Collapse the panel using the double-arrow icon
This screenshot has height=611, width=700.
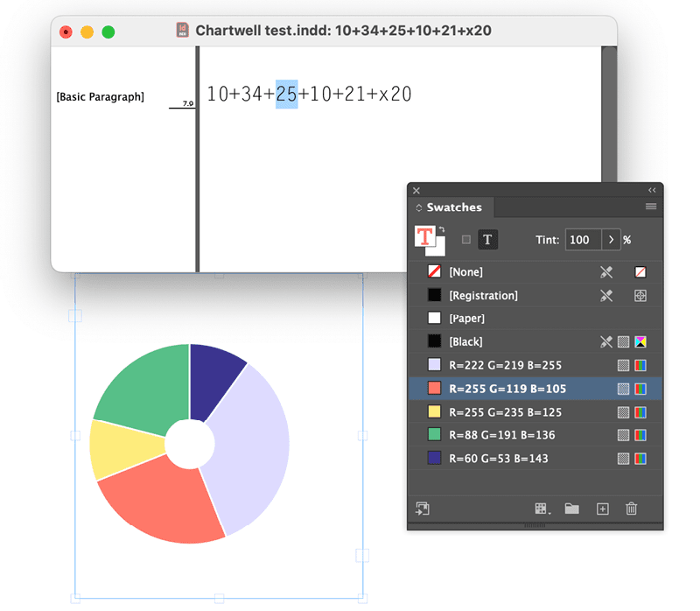(x=652, y=190)
